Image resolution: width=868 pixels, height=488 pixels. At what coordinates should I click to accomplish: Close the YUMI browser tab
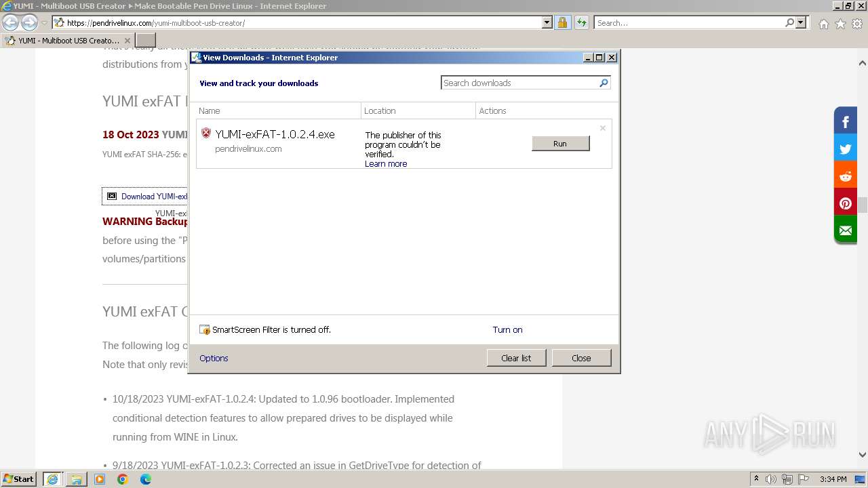127,41
